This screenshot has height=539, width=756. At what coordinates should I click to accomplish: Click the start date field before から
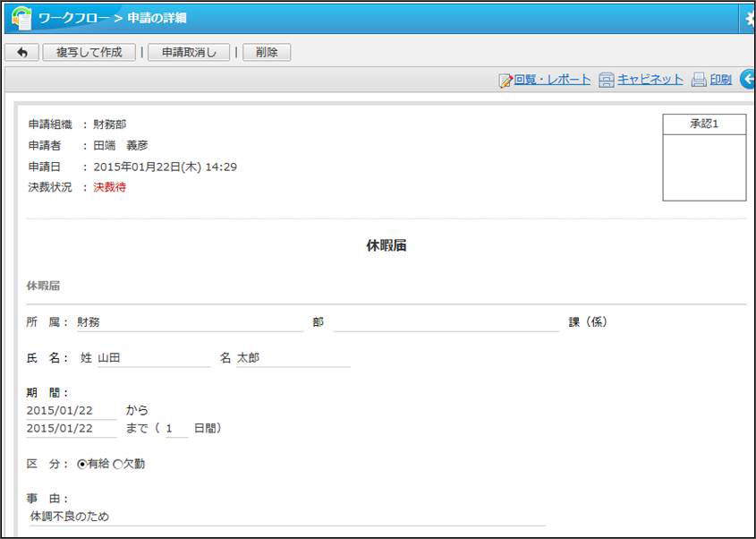coord(72,410)
